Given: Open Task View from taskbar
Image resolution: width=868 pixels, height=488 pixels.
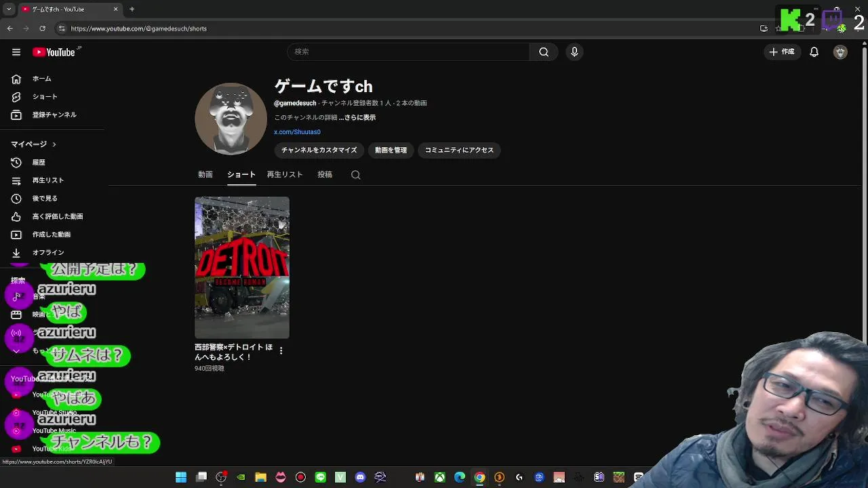Looking at the screenshot, I should (201, 478).
